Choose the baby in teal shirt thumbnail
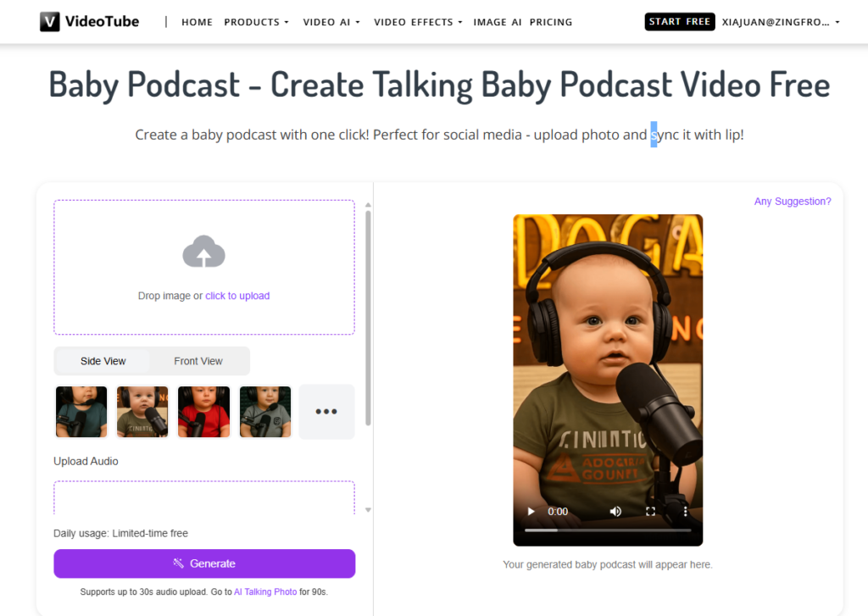Screen dimensions: 868x616 tap(81, 412)
